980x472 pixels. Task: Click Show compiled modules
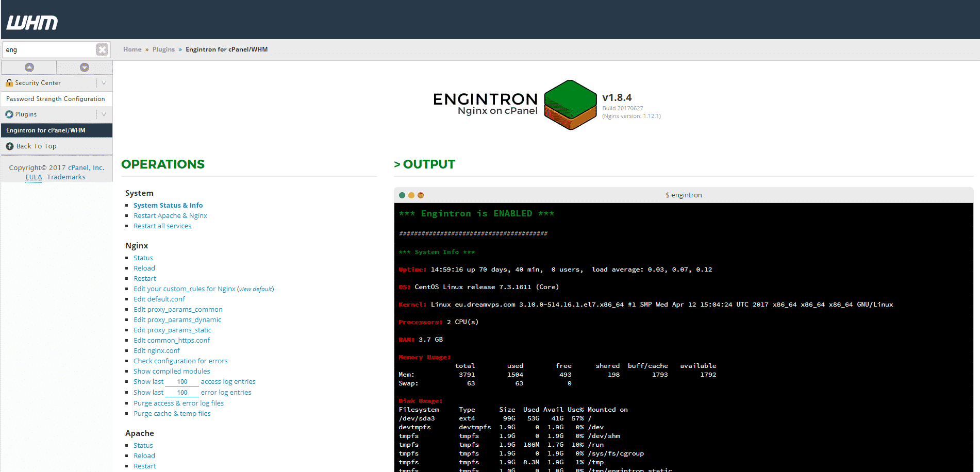coord(172,372)
